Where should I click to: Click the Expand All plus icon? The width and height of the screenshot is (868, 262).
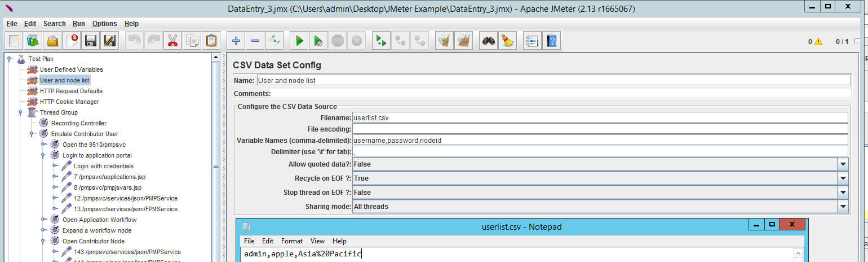pyautogui.click(x=236, y=41)
